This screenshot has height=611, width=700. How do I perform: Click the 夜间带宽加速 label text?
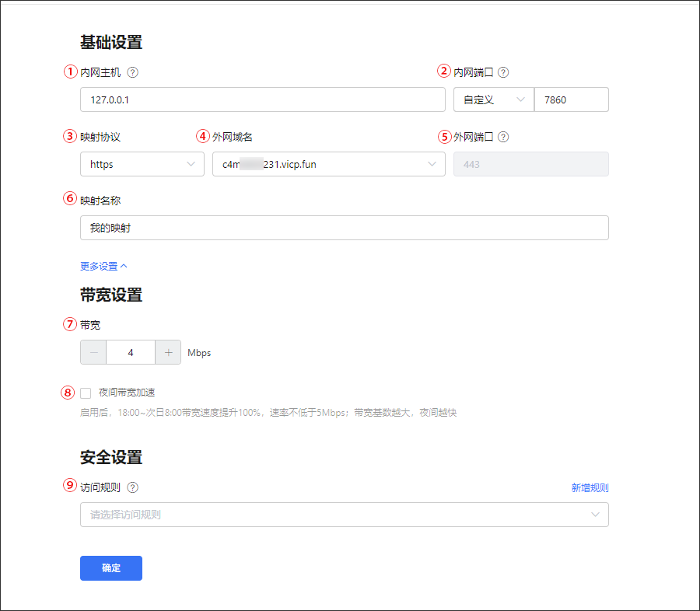tap(127, 393)
